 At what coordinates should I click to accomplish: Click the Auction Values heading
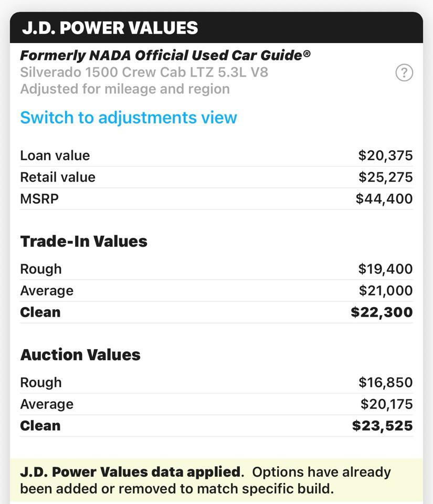tap(80, 355)
